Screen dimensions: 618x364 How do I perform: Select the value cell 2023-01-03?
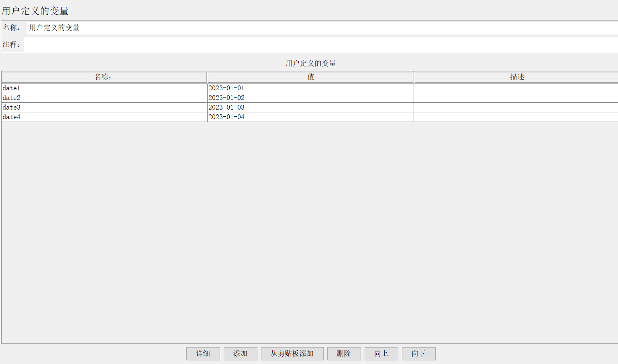[x=310, y=107]
